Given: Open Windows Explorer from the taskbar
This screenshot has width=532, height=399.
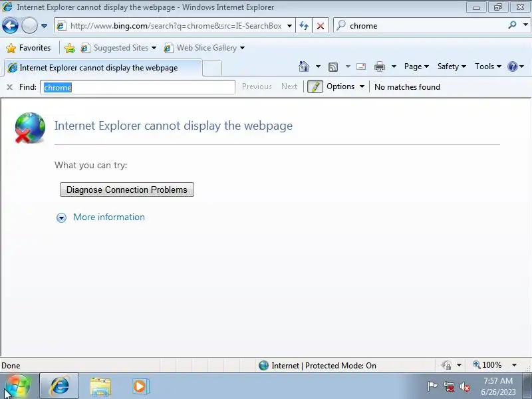Looking at the screenshot, I should coord(100,386).
